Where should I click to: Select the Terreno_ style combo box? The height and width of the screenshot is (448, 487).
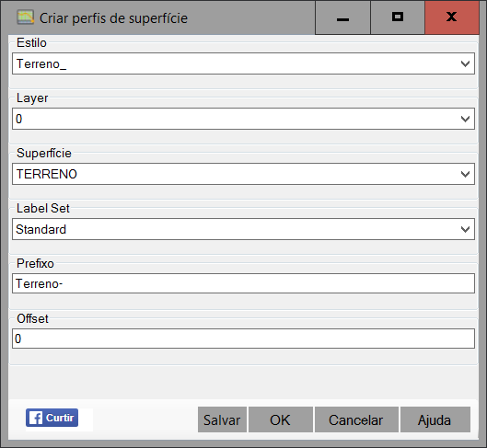pyautogui.click(x=243, y=63)
